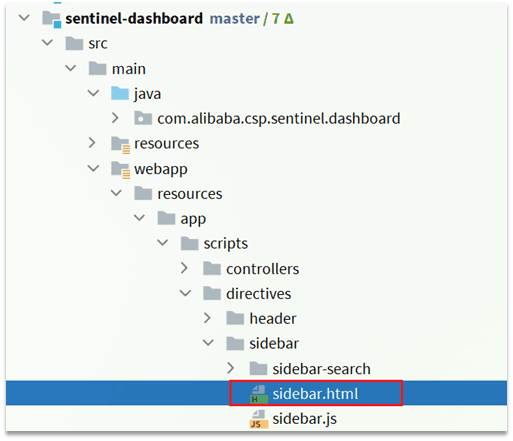The image size is (513, 441).
Task: Select the scripts folder label
Action: coord(226,244)
